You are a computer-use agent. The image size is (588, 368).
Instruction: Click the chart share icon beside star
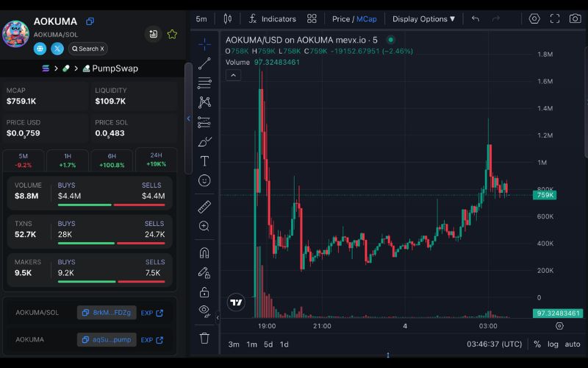(153, 34)
